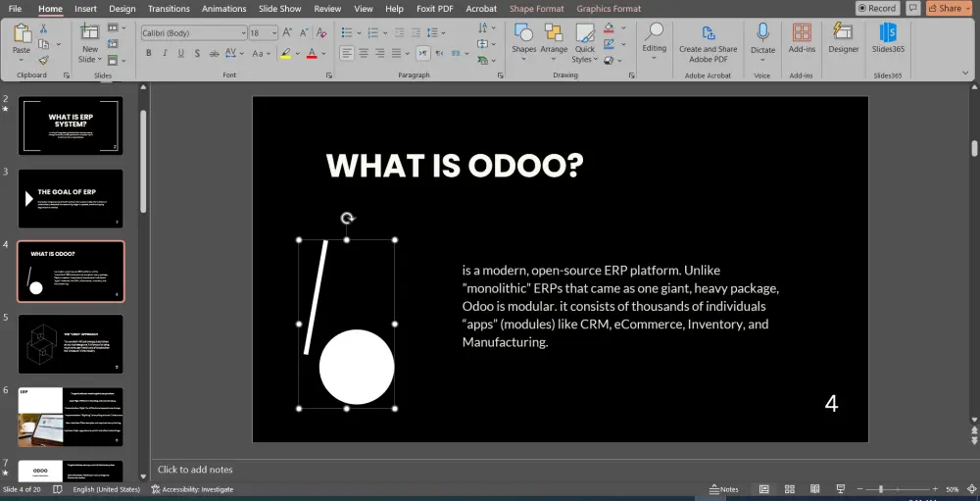Select Align Right paragraph alignment

tap(379, 53)
